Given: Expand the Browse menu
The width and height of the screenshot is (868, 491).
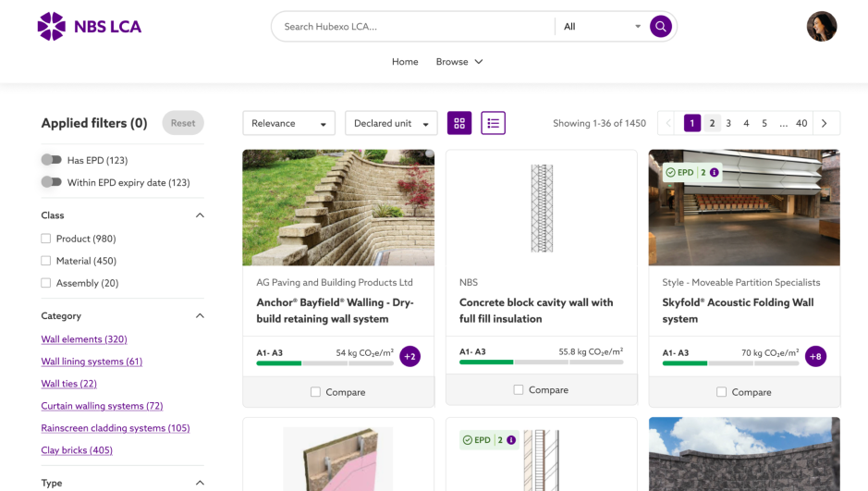Looking at the screenshot, I should pos(459,61).
